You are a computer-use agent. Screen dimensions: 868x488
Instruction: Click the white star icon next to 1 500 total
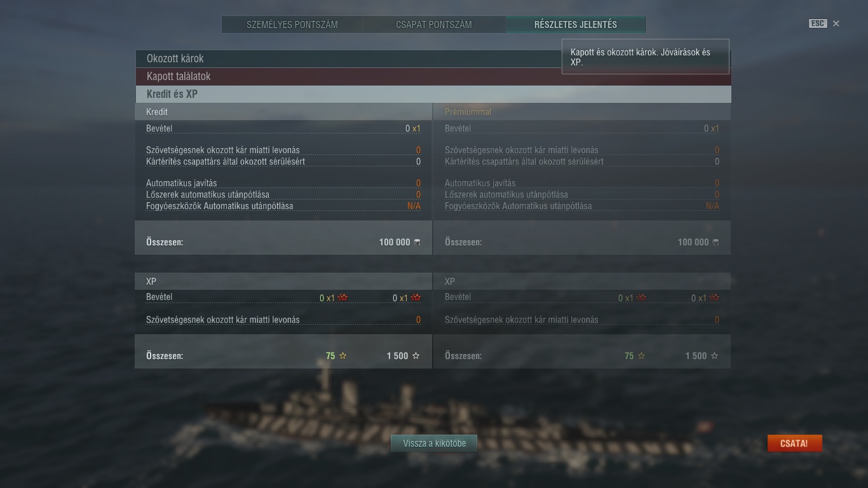pos(416,356)
